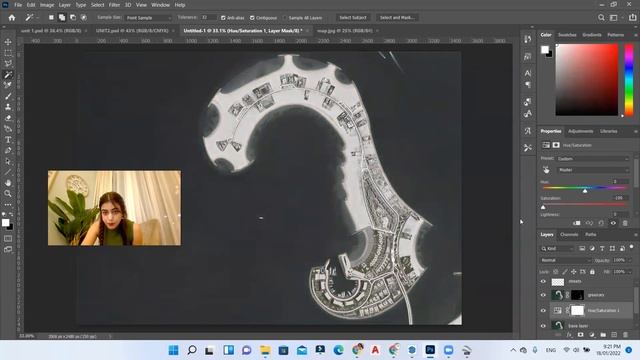The height and width of the screenshot is (360, 640).
Task: Select the Hand tool
Action: coord(8,183)
